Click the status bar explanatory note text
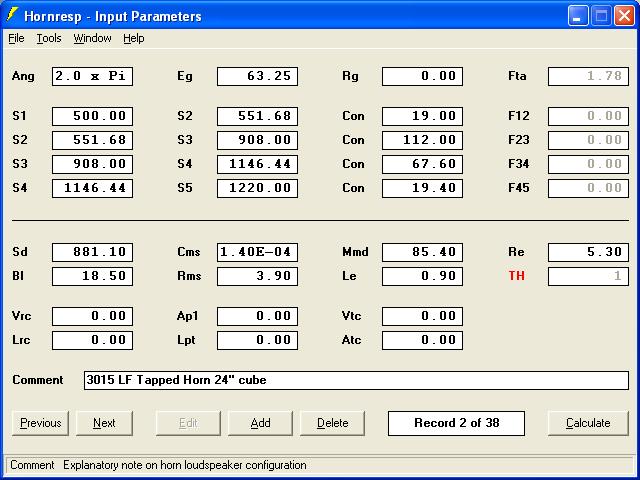This screenshot has width=640, height=480. coord(184,465)
